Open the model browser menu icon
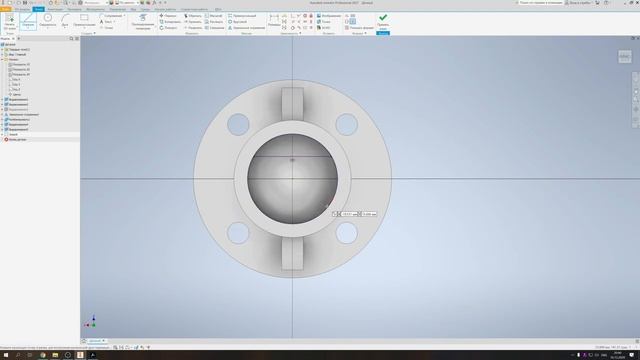 [77, 38]
